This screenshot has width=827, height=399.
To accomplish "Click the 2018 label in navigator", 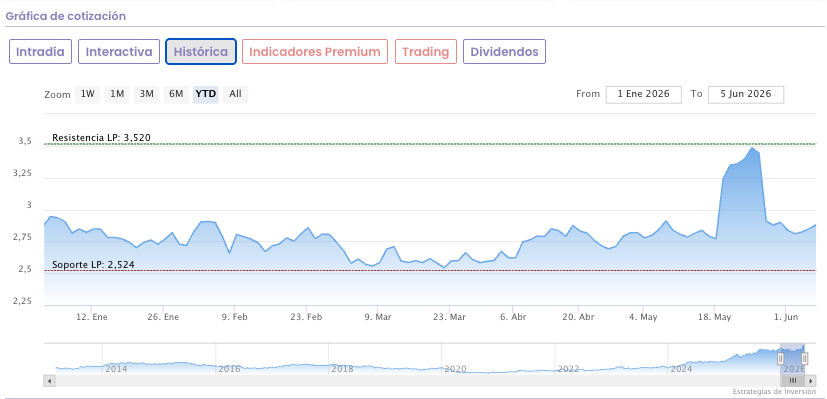I will (342, 369).
